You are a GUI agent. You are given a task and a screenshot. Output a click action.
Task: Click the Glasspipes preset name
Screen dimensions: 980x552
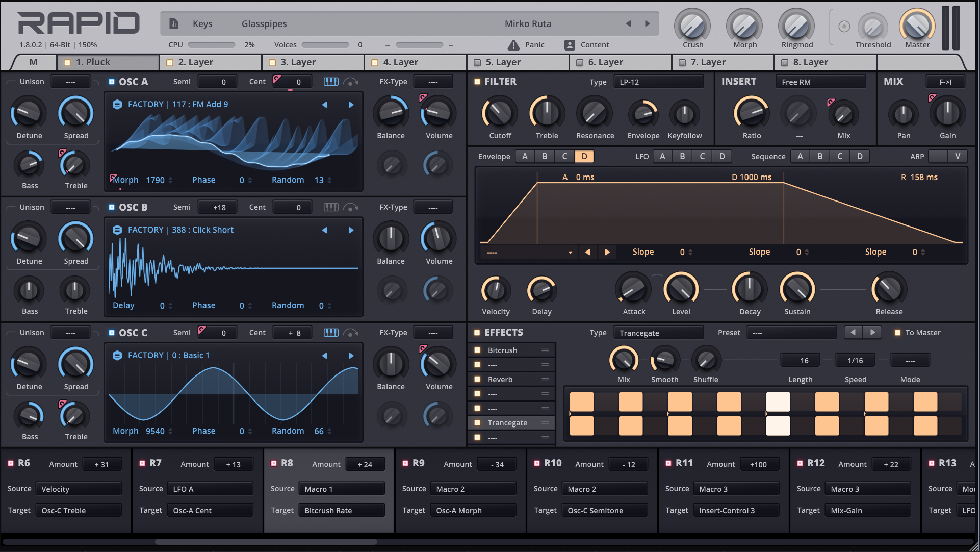264,24
